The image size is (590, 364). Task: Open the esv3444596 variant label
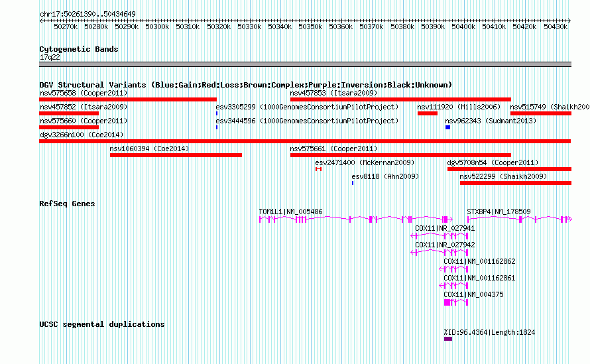tap(307, 121)
